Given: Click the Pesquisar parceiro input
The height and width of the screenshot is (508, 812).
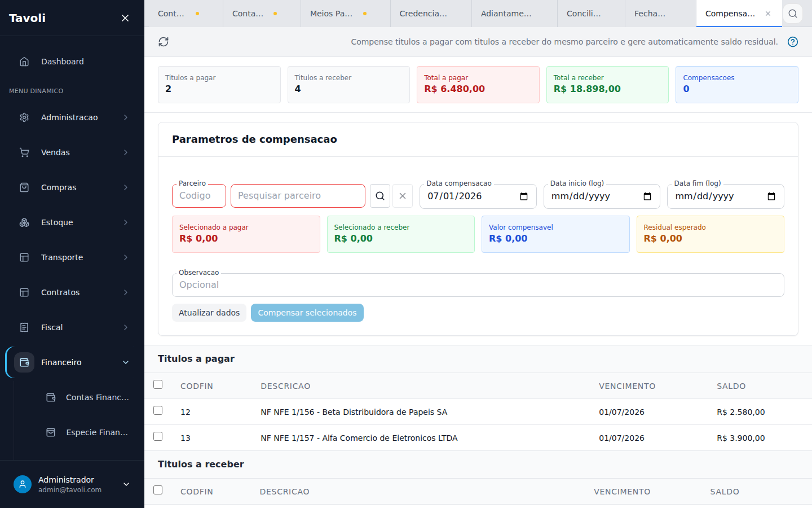Looking at the screenshot, I should click(298, 196).
